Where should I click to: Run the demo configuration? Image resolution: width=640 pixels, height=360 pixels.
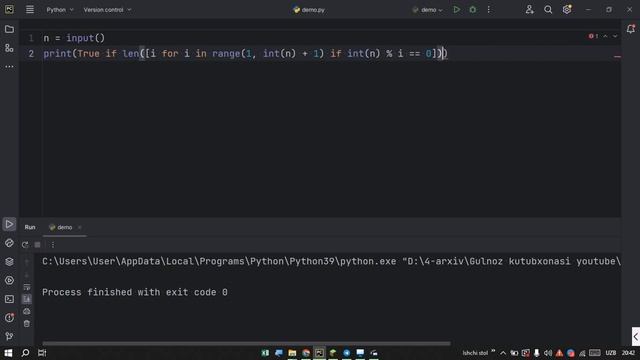pyautogui.click(x=456, y=9)
